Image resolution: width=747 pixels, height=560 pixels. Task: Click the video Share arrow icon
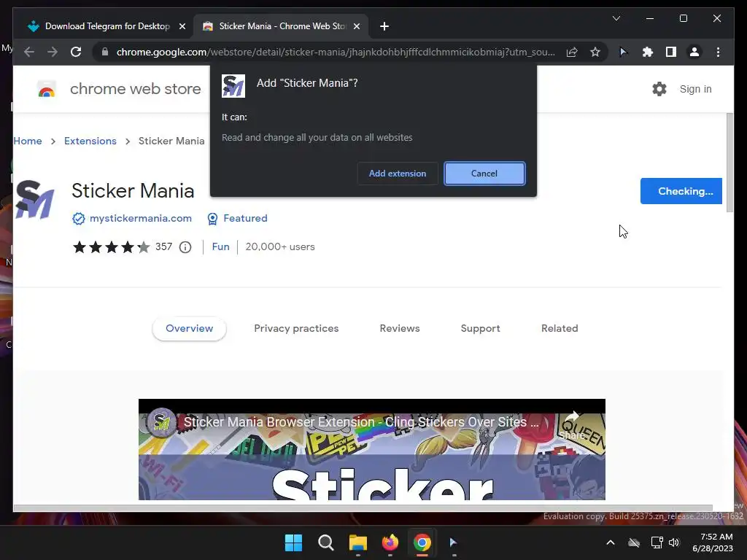click(572, 418)
